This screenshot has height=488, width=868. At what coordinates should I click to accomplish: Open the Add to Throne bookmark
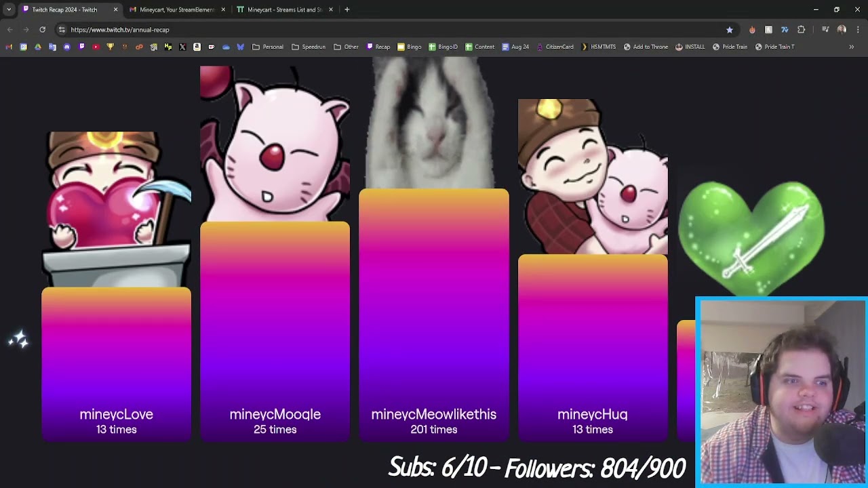coord(646,47)
